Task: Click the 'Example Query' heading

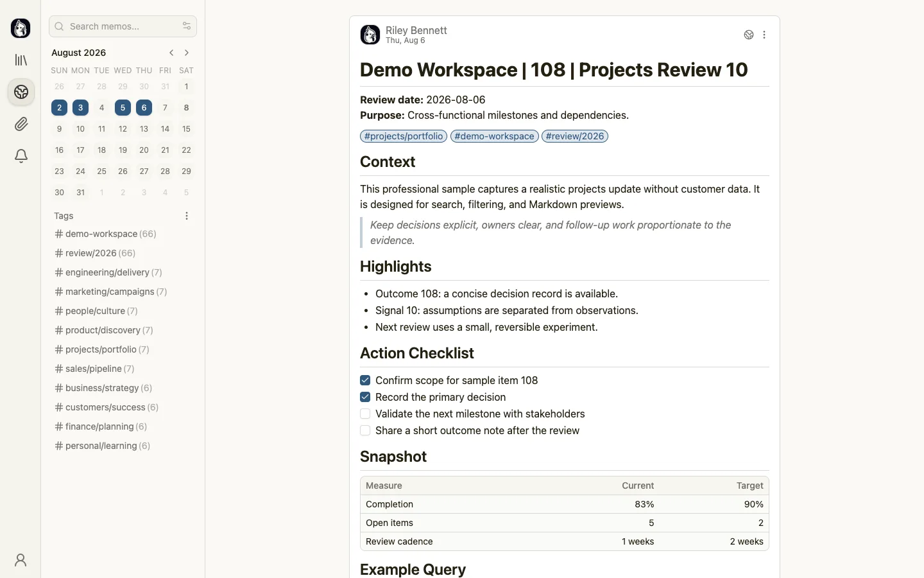Action: pos(413,570)
